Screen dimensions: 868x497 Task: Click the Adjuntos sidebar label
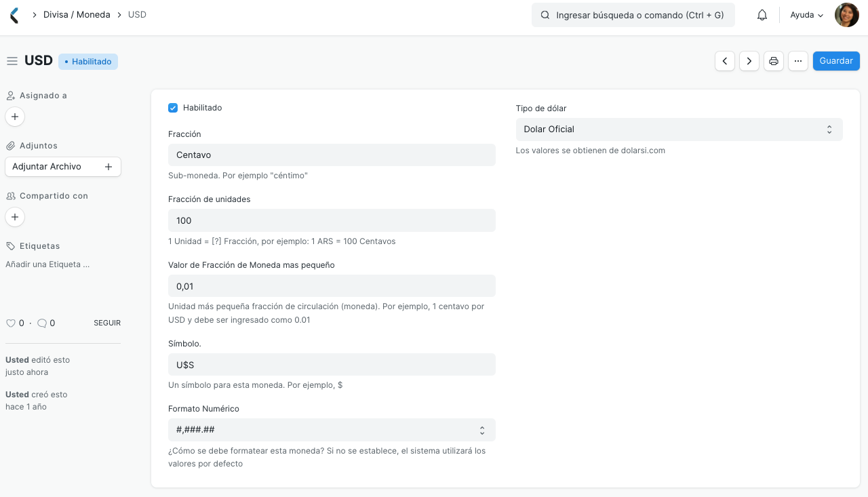pyautogui.click(x=39, y=146)
